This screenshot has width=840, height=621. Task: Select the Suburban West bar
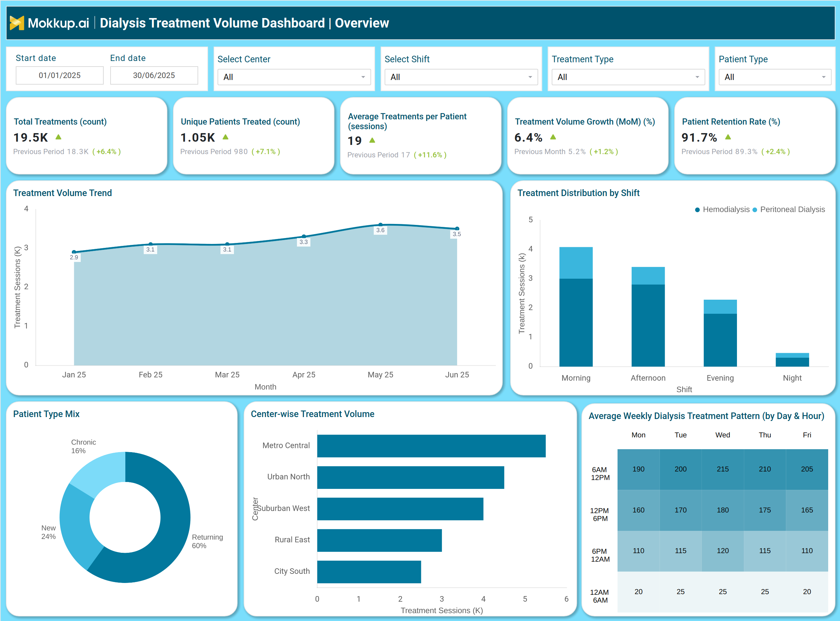[400, 509]
